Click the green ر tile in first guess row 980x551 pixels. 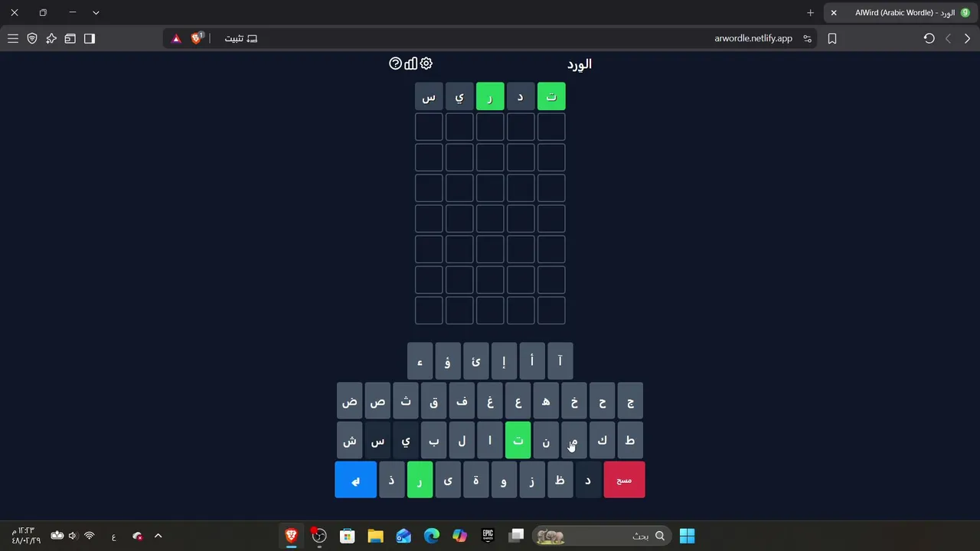coord(490,96)
